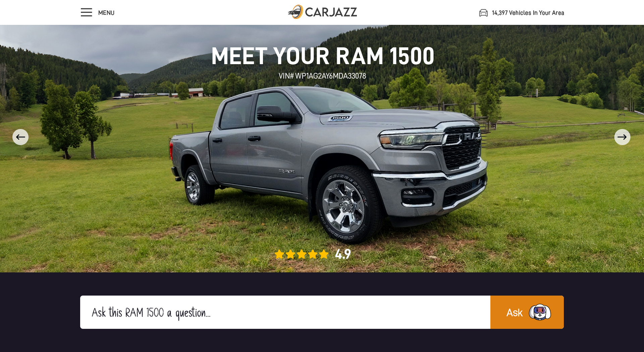644x352 pixels.
Task: Open 14,397 Vehicles In Your Area link
Action: pyautogui.click(x=528, y=13)
